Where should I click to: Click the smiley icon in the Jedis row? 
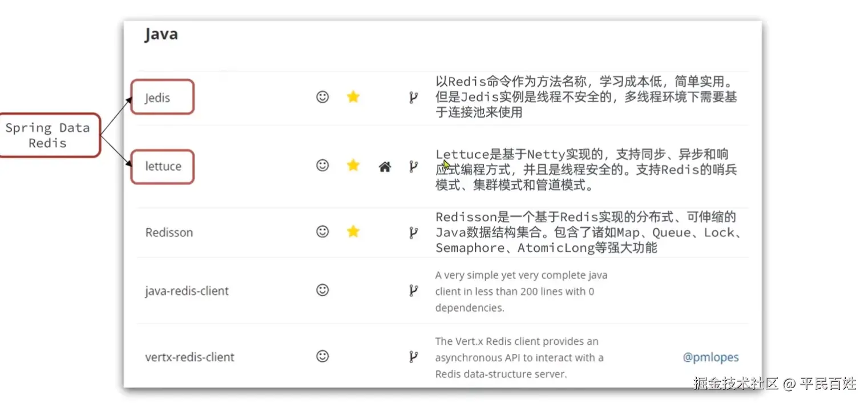coord(322,97)
